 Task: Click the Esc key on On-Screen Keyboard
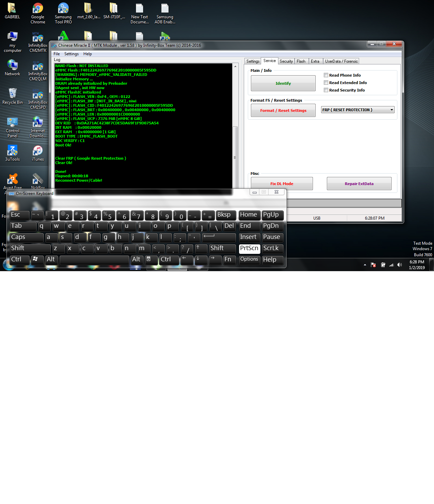tap(19, 215)
